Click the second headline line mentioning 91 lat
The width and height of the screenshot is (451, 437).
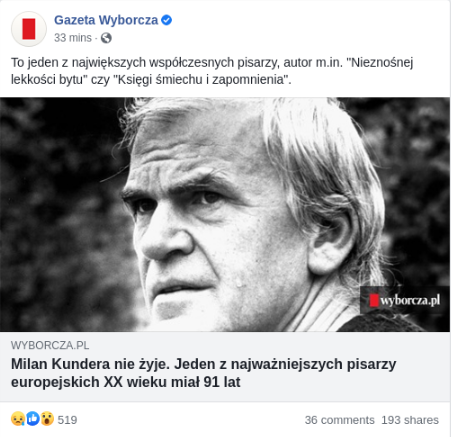tap(125, 382)
